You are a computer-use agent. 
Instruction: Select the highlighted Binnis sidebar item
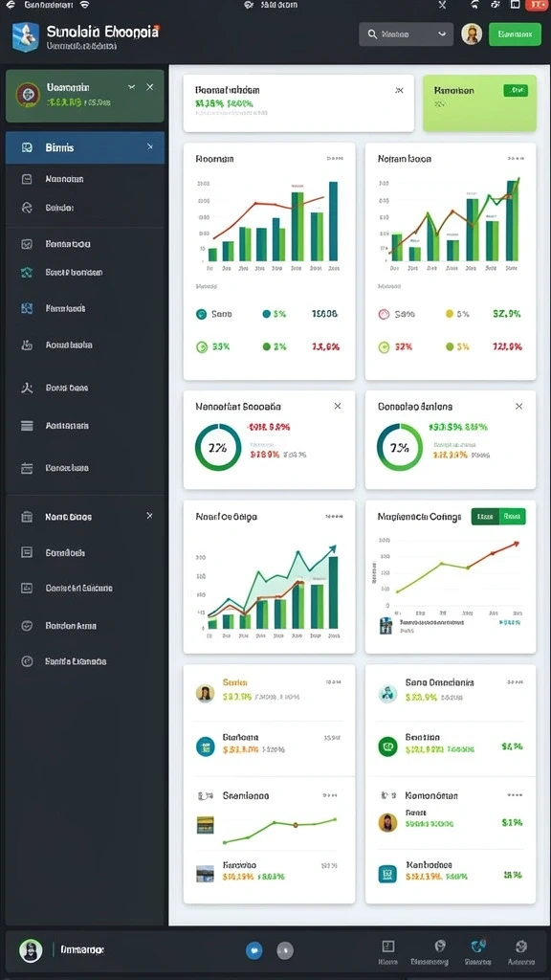85,147
